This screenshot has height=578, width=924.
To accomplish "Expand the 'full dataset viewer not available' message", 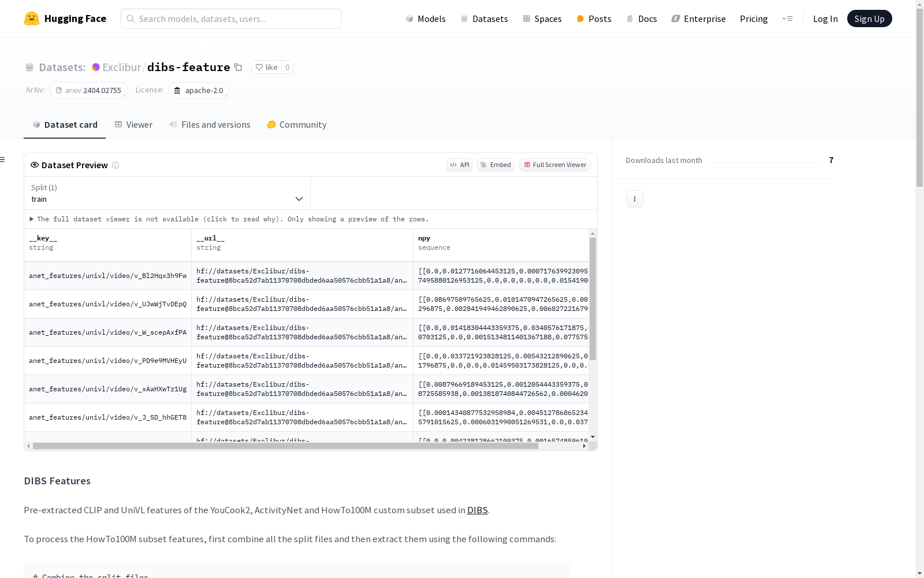I will (229, 219).
